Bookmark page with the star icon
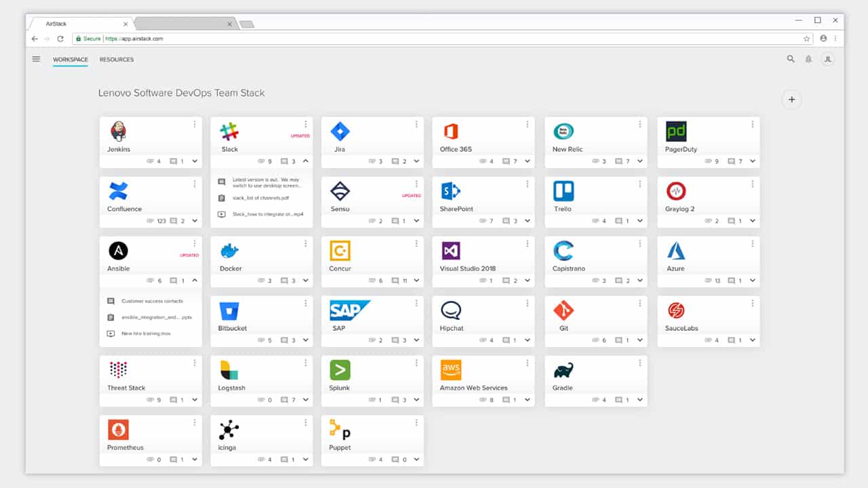This screenshot has height=488, width=868. (806, 39)
